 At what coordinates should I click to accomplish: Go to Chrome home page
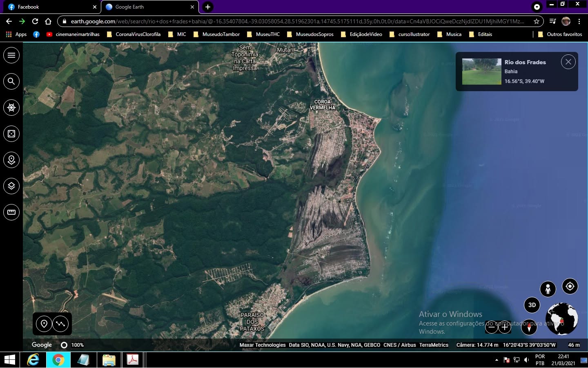[48, 21]
